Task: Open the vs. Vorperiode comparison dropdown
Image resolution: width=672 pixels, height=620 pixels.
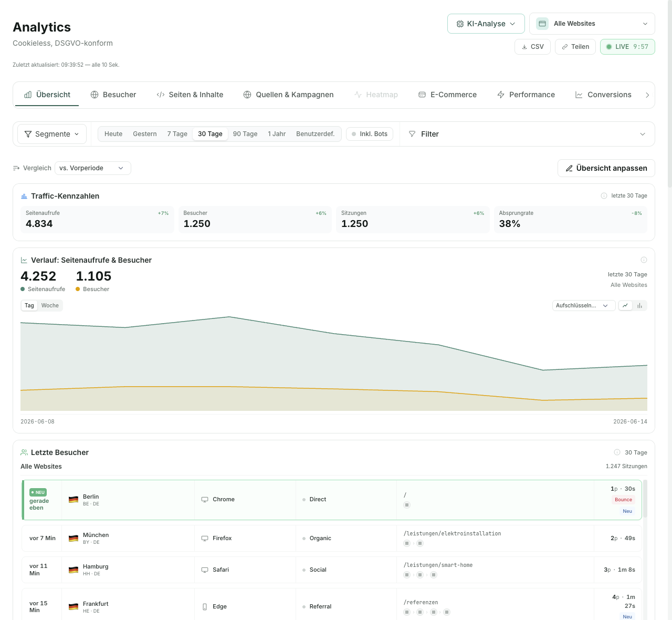Action: [93, 168]
